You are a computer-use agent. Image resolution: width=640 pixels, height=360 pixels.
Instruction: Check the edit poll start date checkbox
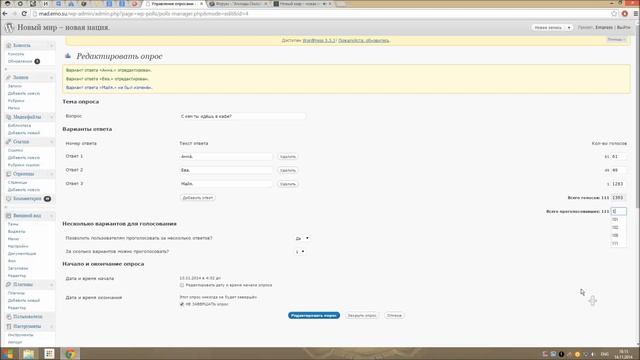pyautogui.click(x=182, y=285)
